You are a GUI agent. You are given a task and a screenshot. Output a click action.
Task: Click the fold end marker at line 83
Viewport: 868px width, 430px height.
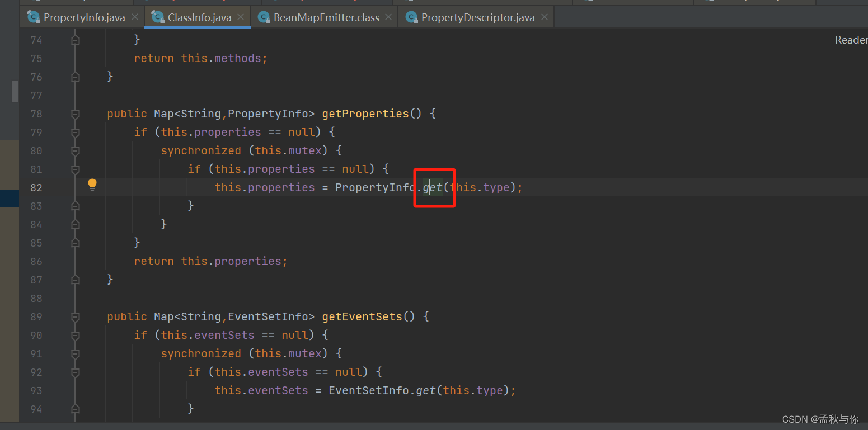[76, 206]
